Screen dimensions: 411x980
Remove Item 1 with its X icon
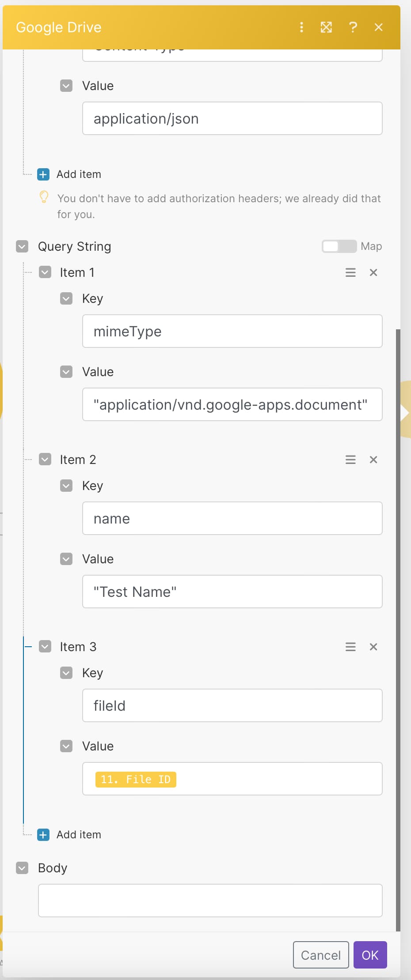coord(373,273)
